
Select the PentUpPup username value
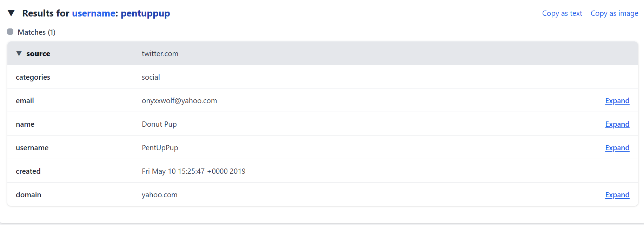tap(160, 148)
